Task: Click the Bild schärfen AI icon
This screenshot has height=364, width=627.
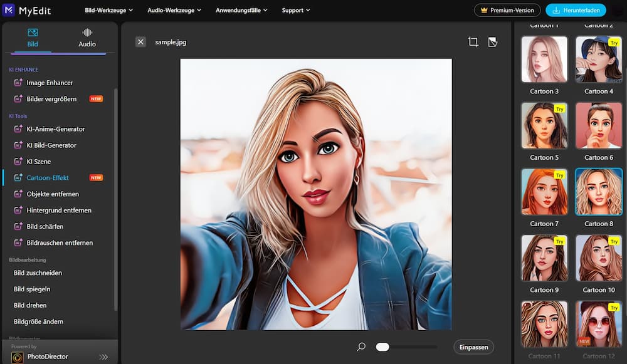Action: click(x=18, y=226)
